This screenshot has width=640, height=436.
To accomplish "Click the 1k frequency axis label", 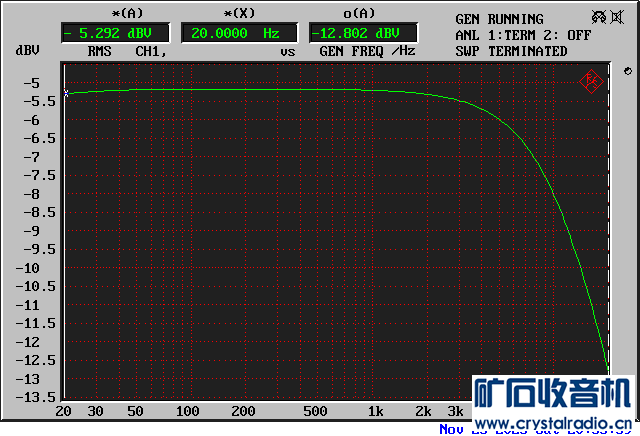I will pyautogui.click(x=376, y=411).
